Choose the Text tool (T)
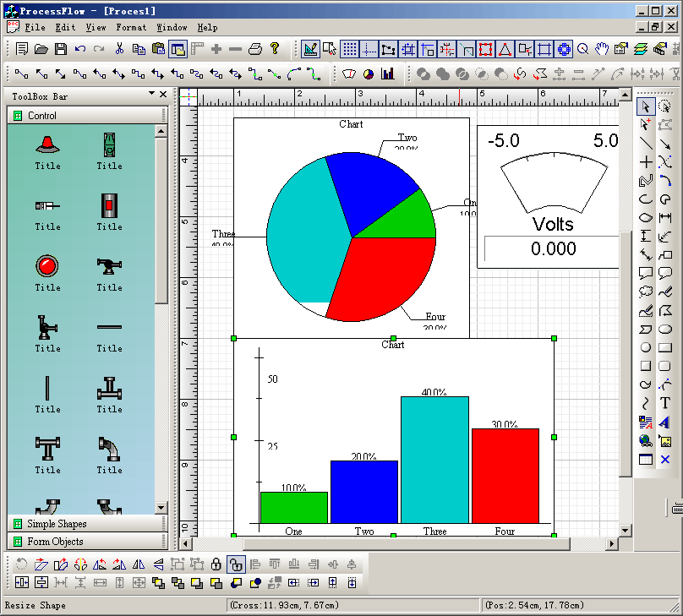 coord(665,403)
